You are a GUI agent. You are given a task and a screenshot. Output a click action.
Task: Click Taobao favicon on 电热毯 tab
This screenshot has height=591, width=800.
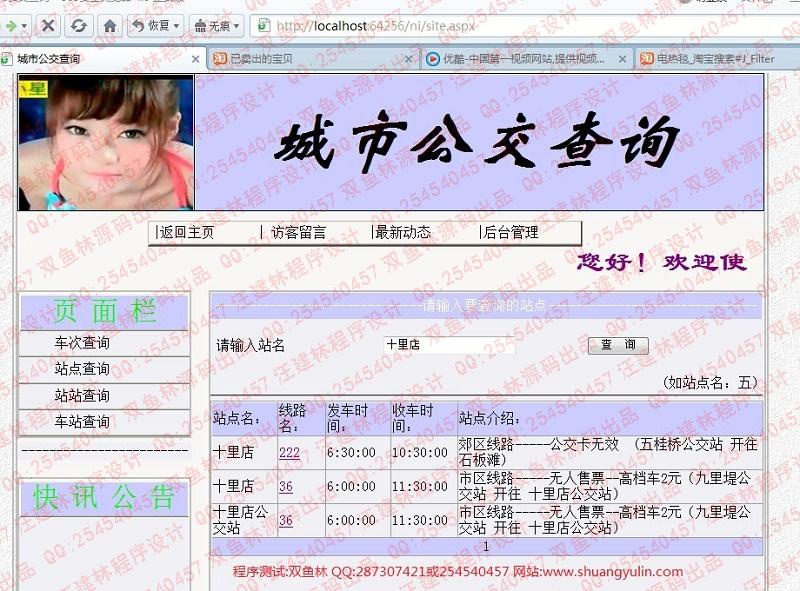pyautogui.click(x=646, y=59)
